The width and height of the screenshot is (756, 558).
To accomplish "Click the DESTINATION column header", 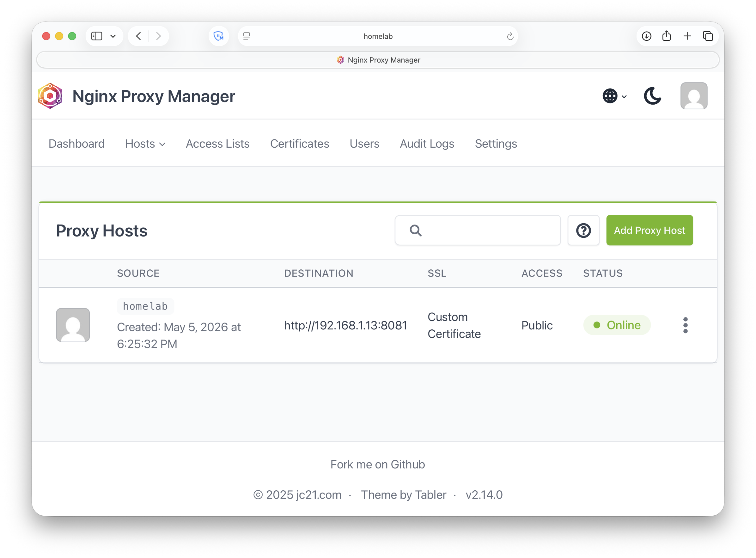I will [x=319, y=273].
